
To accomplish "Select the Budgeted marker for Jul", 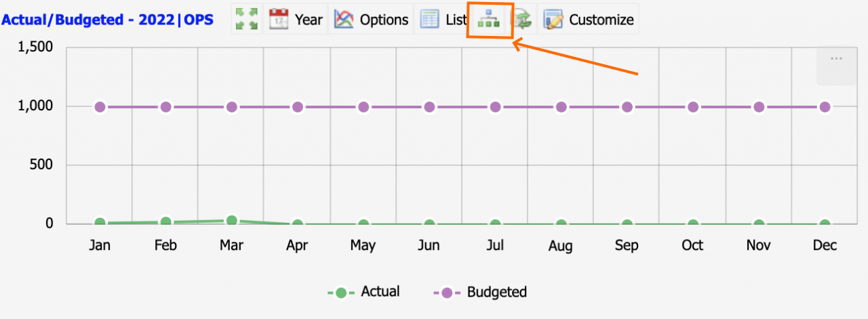I will tap(496, 107).
